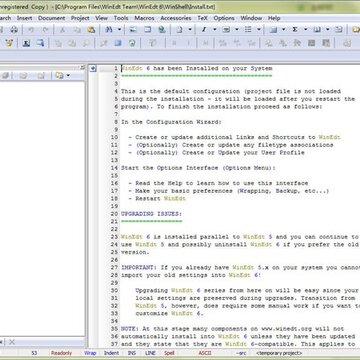Toggle INS insert mode in status bar

[132, 353]
